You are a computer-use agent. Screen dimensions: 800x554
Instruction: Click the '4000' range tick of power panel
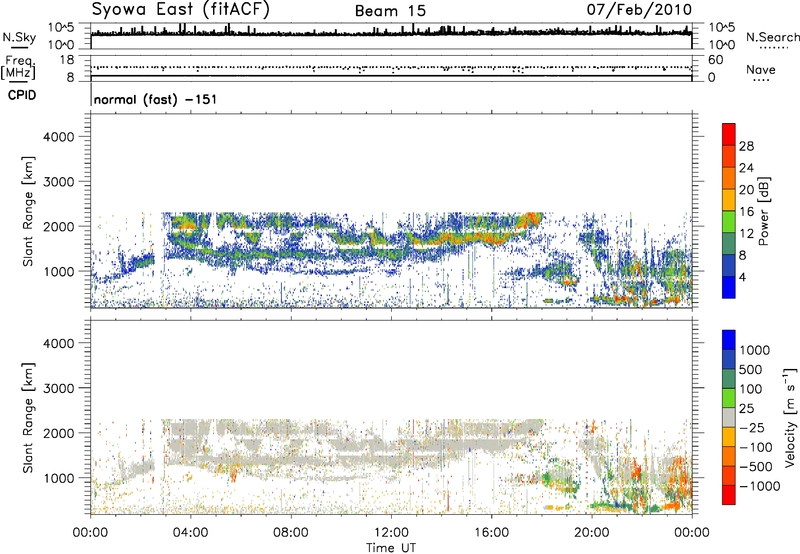click(x=58, y=137)
